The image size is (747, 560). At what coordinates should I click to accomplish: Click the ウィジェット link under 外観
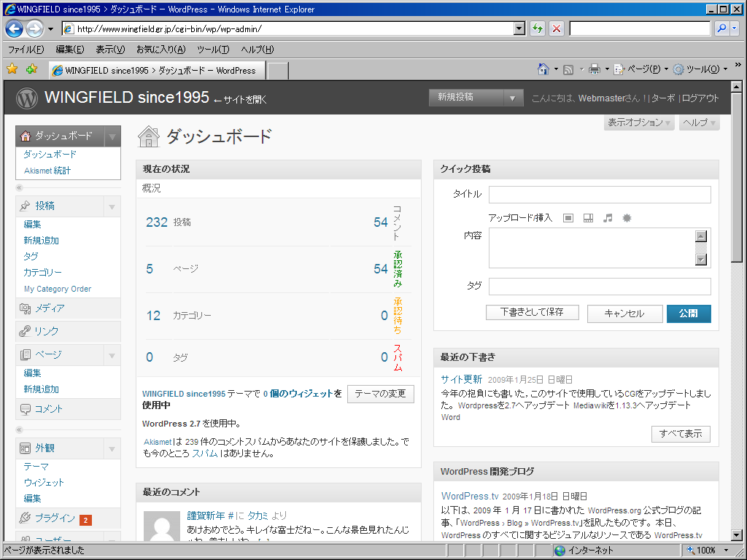tap(44, 483)
